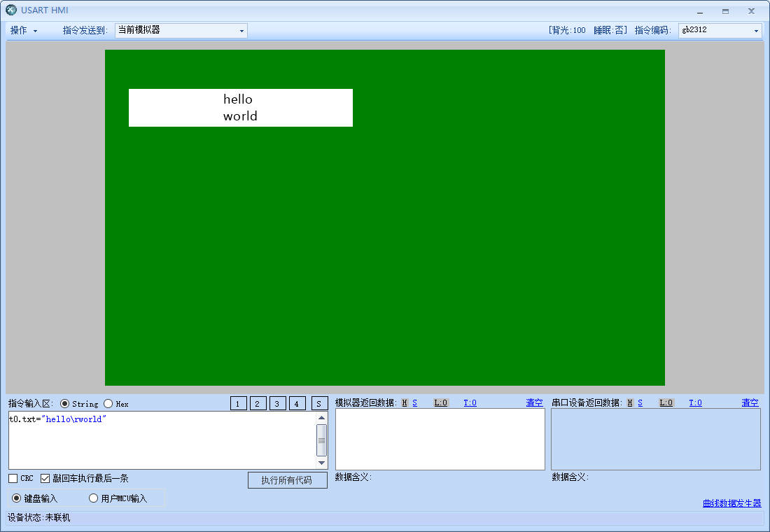Open the 操作 dropdown menu
Viewport: 770px width, 532px height.
point(24,31)
